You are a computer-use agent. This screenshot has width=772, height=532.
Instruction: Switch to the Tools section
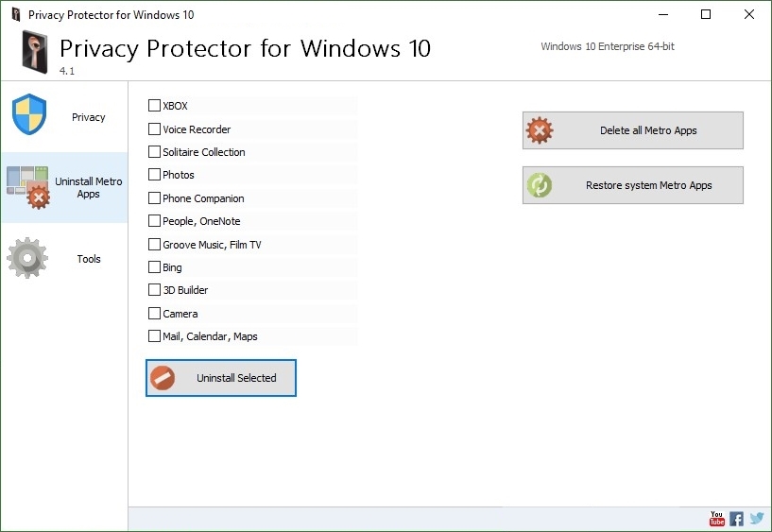tap(64, 258)
